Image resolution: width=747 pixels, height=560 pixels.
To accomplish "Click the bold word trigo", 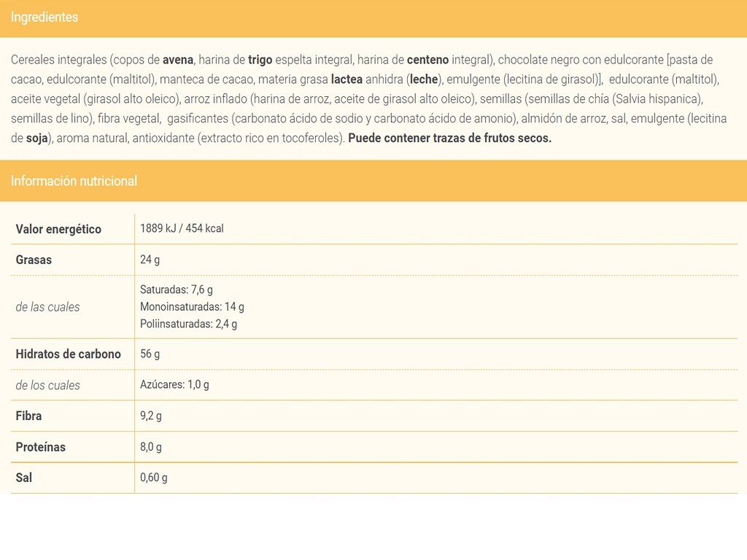I will point(260,61).
